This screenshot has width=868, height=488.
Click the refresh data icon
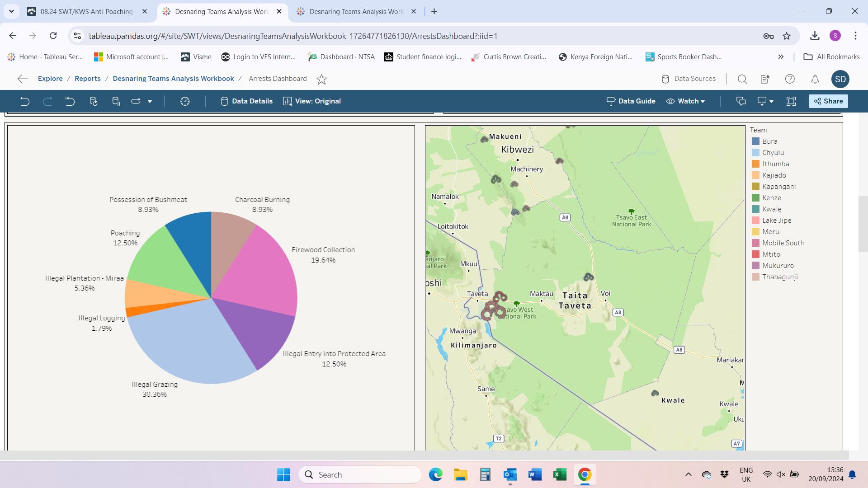93,101
